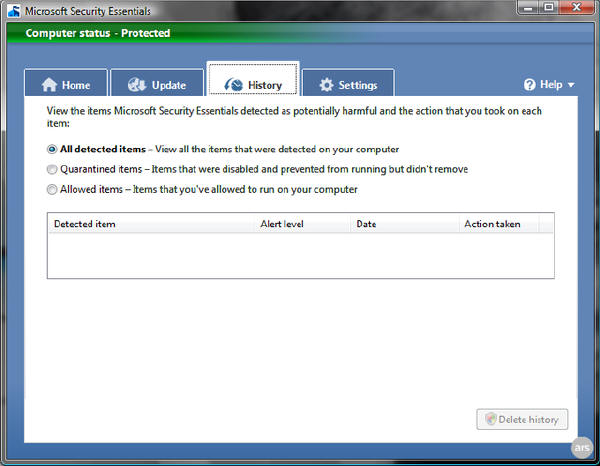The height and width of the screenshot is (466, 600).
Task: Switch to the Home tab
Action: click(x=66, y=83)
